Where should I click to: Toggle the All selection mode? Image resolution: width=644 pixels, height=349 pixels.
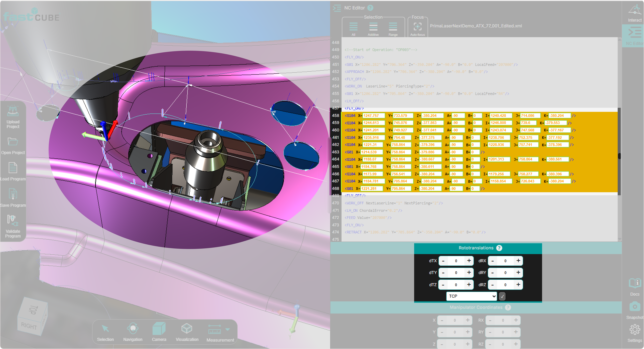click(353, 27)
